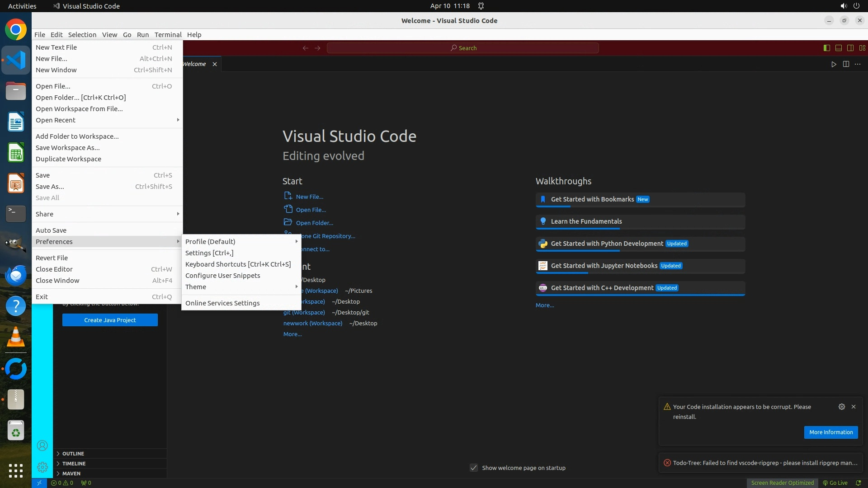This screenshot has height=488, width=868.
Task: Open the Accounts icon in activity bar
Action: (42, 446)
